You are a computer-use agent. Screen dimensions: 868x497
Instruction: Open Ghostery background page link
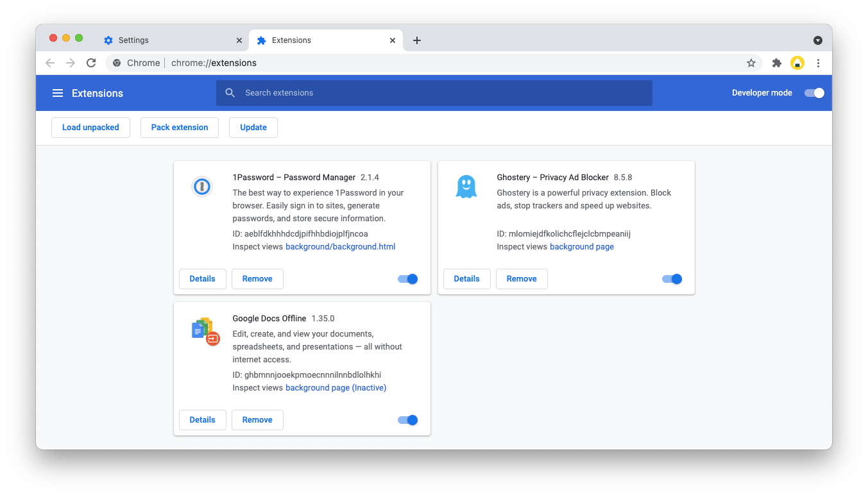click(x=582, y=247)
